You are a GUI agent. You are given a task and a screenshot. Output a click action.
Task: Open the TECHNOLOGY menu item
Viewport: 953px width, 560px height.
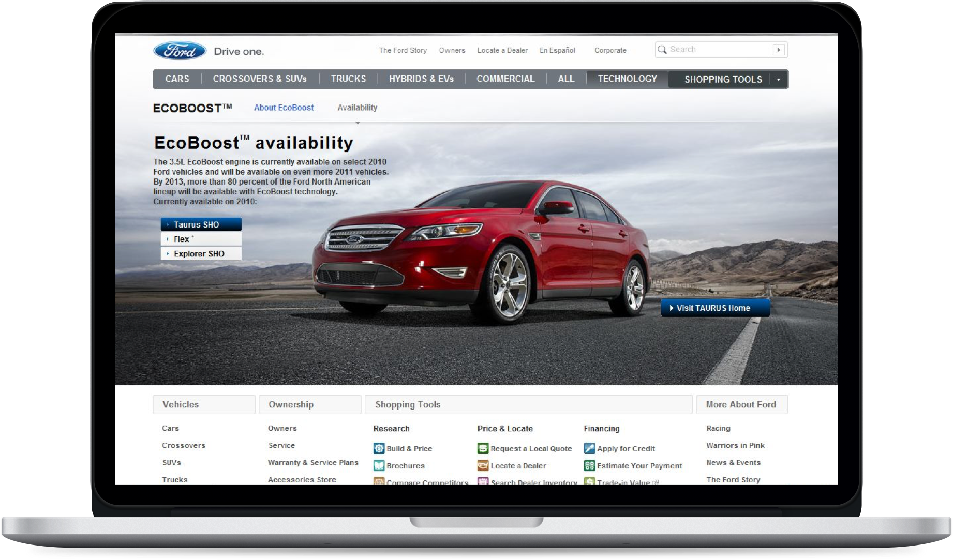[627, 79]
